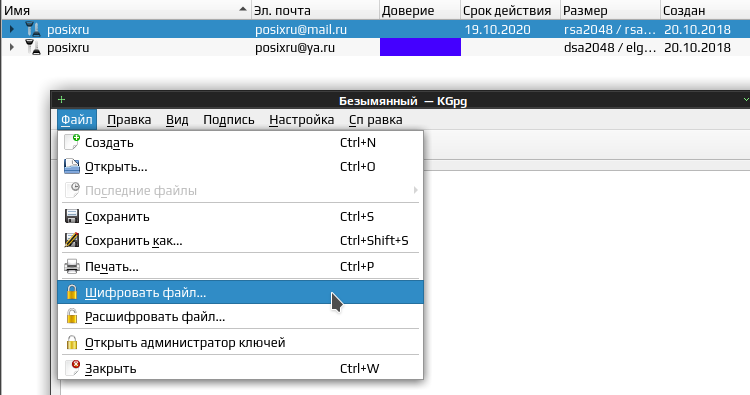Click key pair icon of posixru@mail.ru row

pos(33,29)
